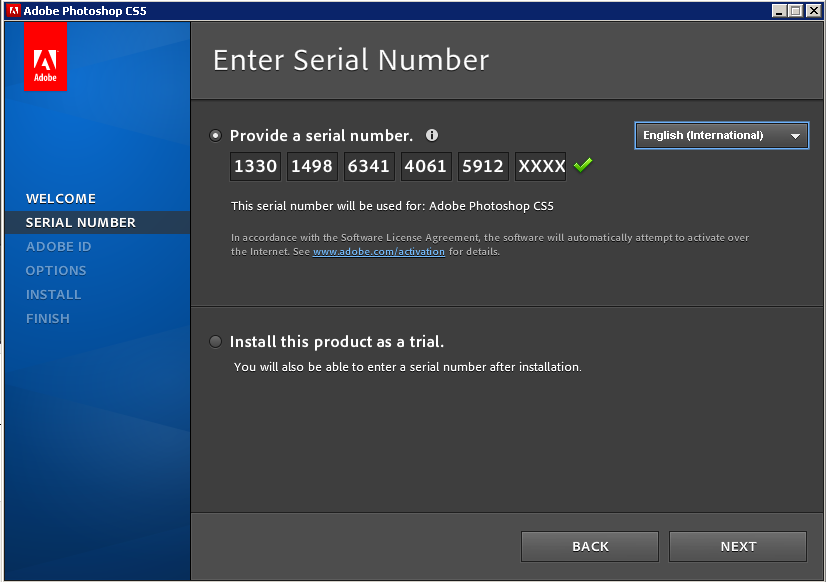This screenshot has width=826, height=582.
Task: Click the serial number info icon
Action: pyautogui.click(x=432, y=135)
